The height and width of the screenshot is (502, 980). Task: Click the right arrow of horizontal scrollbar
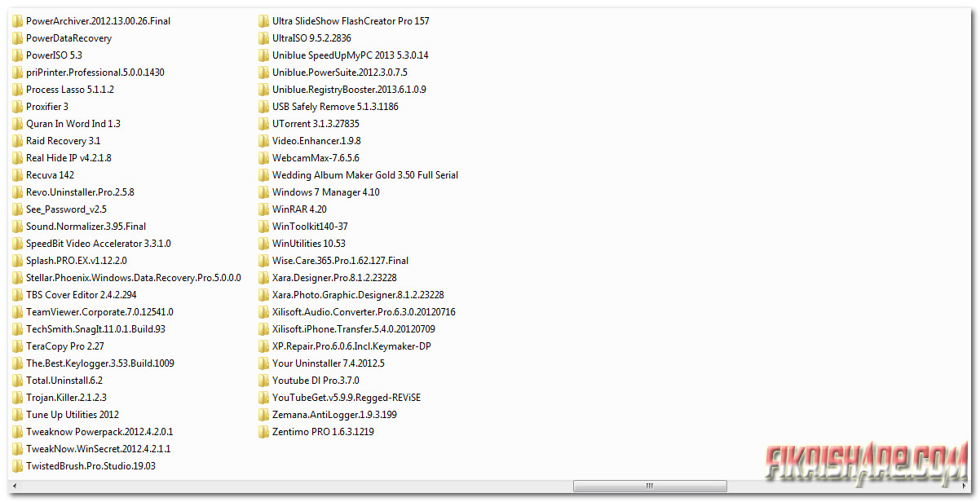tap(965, 487)
